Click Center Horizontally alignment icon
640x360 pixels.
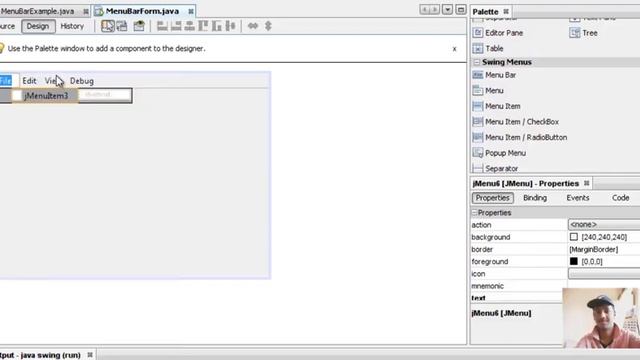190,26
